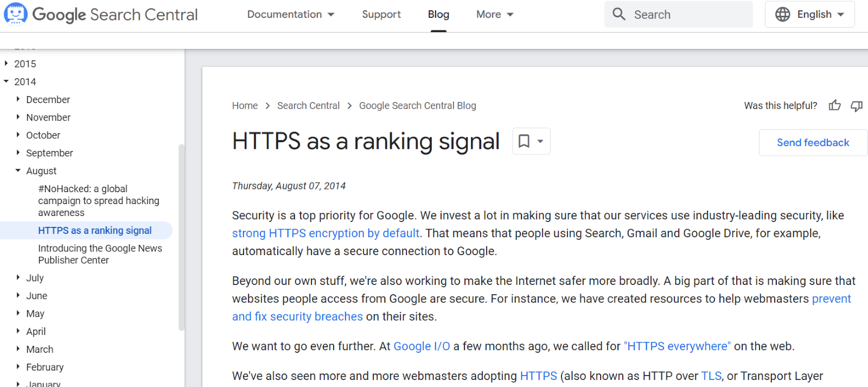The width and height of the screenshot is (868, 387).
Task: Open the HTTPS link in last paragraph
Action: [538, 376]
